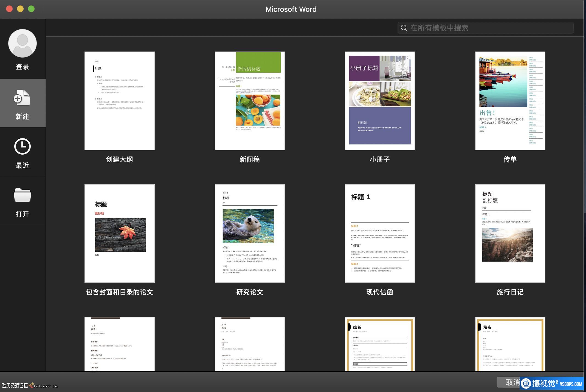
Task: Choose the gold-bordered 姓名 cover letter template
Action: click(510, 344)
